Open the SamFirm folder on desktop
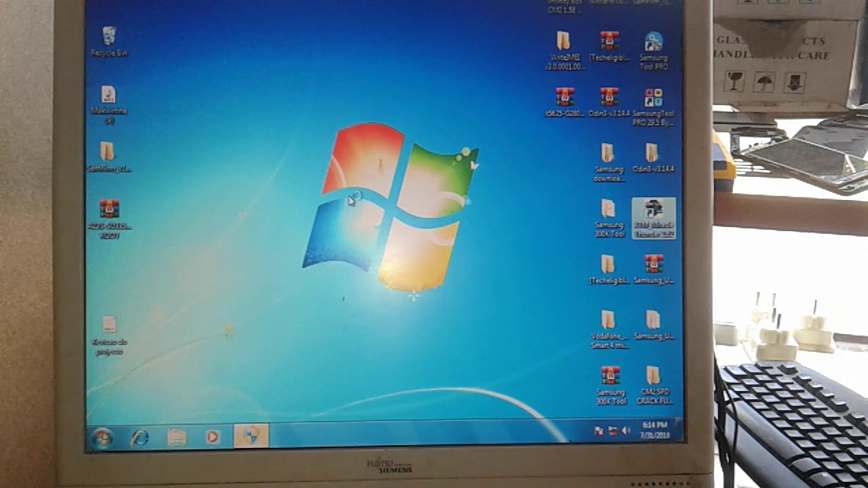 [108, 157]
